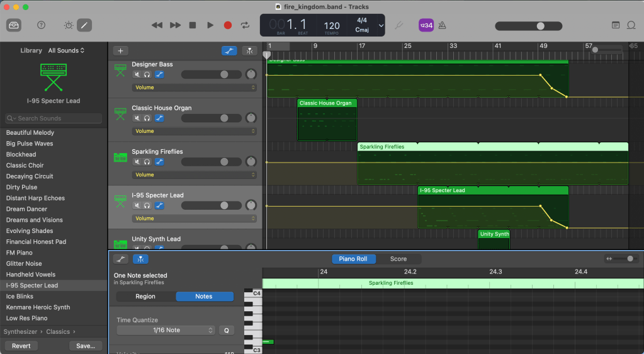Open Designer Bass Volume automation dropdown
Screen dimensions: 644x354
tap(194, 88)
